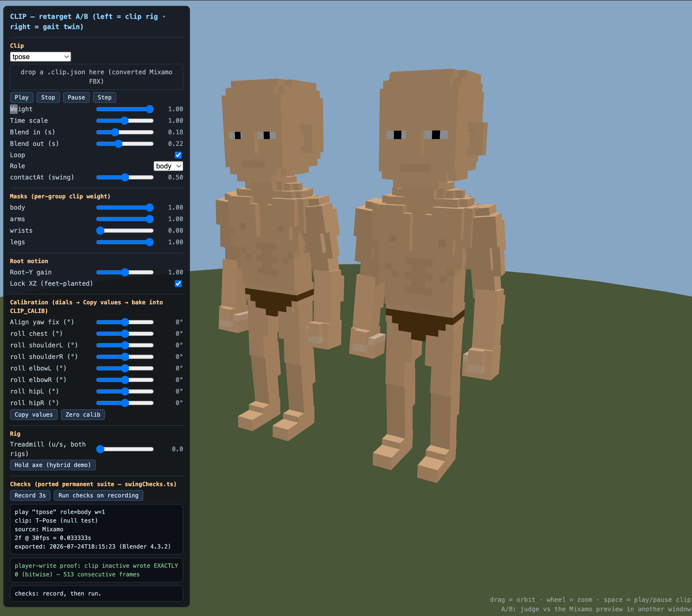Click 'drag = orbit' hint text
Screen dimensions: 692x616
(591, 600)
